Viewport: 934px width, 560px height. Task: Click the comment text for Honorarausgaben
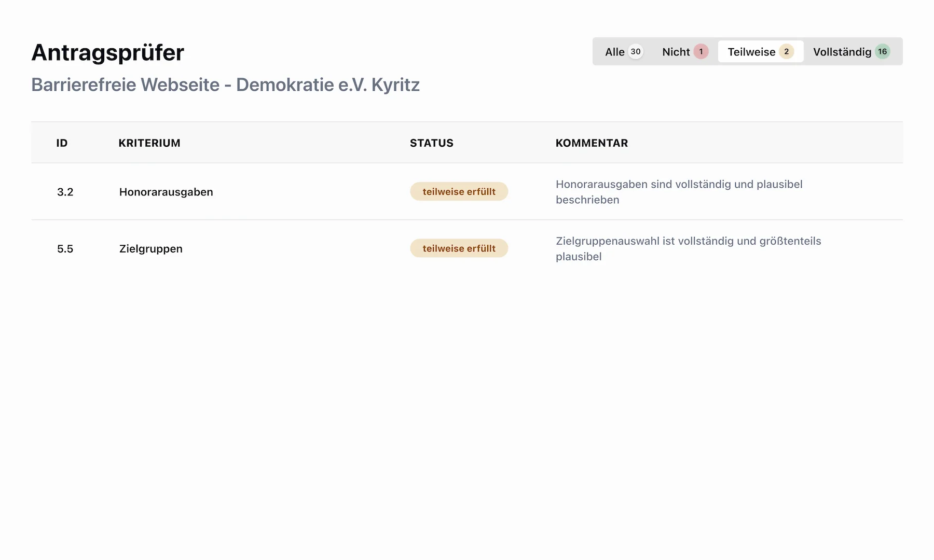click(x=679, y=192)
